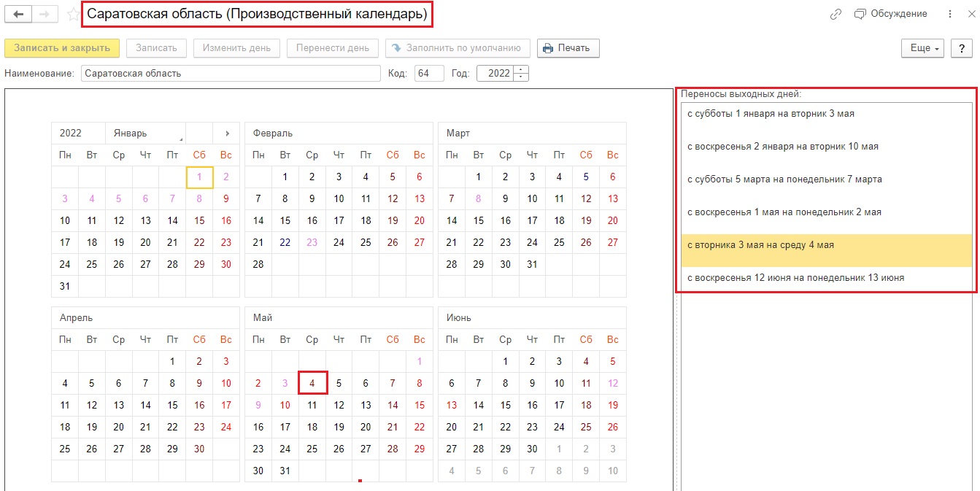Select transfer 'с субботы 5 марта на понедельник 7 марта'
Image resolution: width=980 pixels, height=491 pixels.
[x=826, y=185]
